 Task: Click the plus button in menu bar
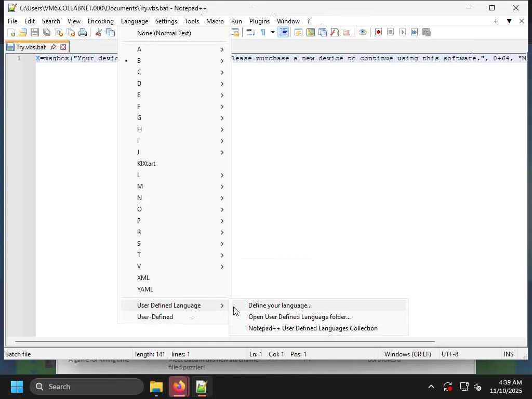click(496, 21)
